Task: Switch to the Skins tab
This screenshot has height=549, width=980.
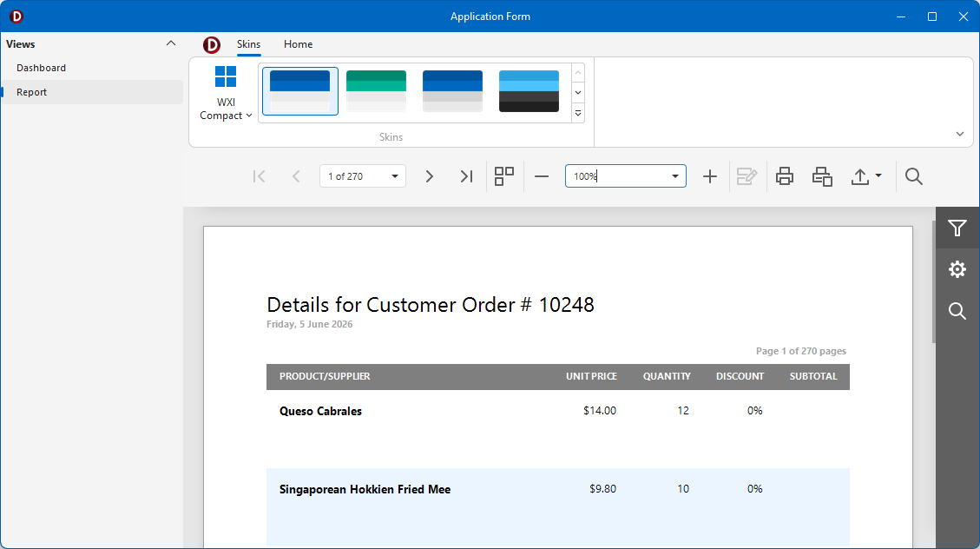Action: tap(249, 44)
